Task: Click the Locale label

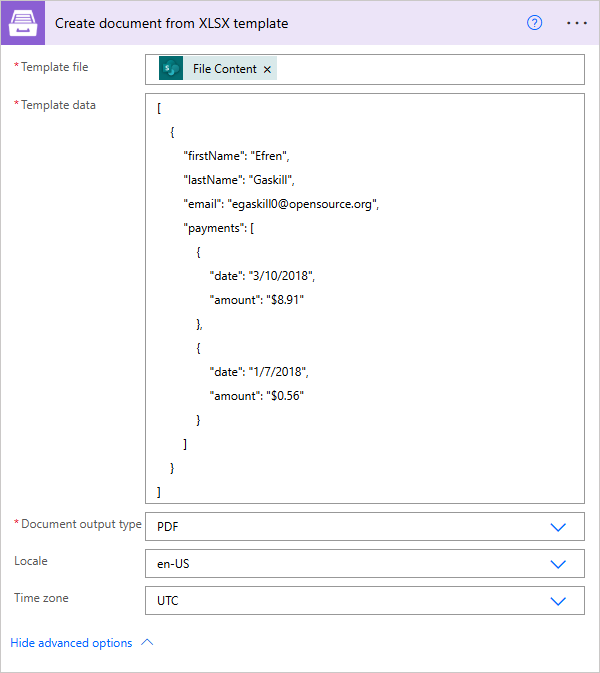Action: (x=31, y=561)
